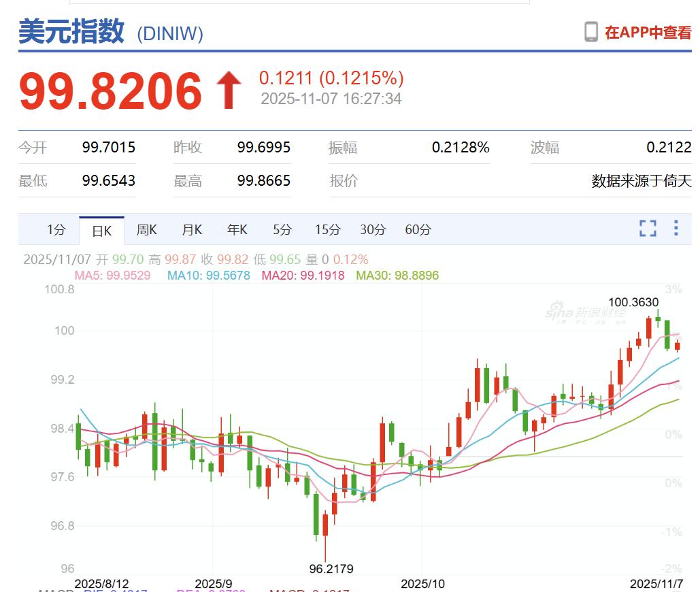Select the 15分 interval tab
Viewport: 700px width, 592px height.
[327, 230]
